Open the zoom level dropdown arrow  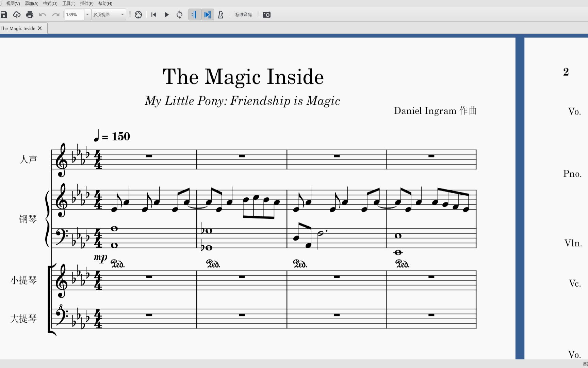click(87, 15)
